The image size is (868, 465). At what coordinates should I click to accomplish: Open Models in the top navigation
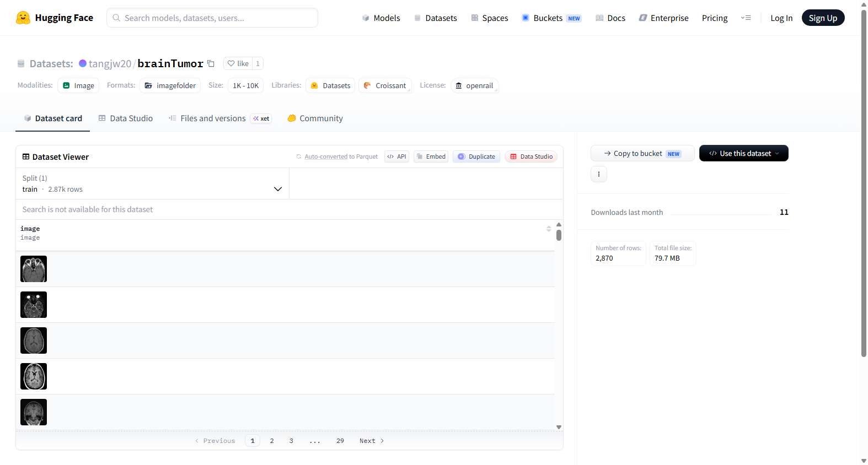coord(381,18)
